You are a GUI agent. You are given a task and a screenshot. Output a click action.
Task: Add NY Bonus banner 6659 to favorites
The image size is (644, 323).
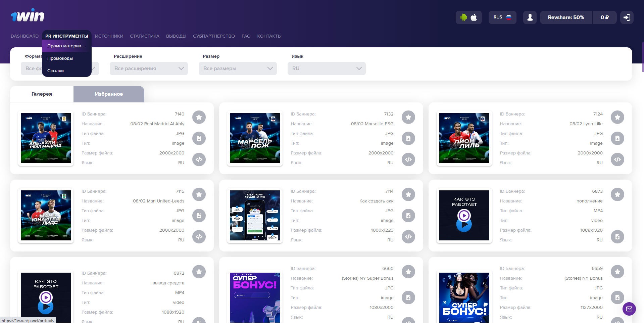[617, 272]
